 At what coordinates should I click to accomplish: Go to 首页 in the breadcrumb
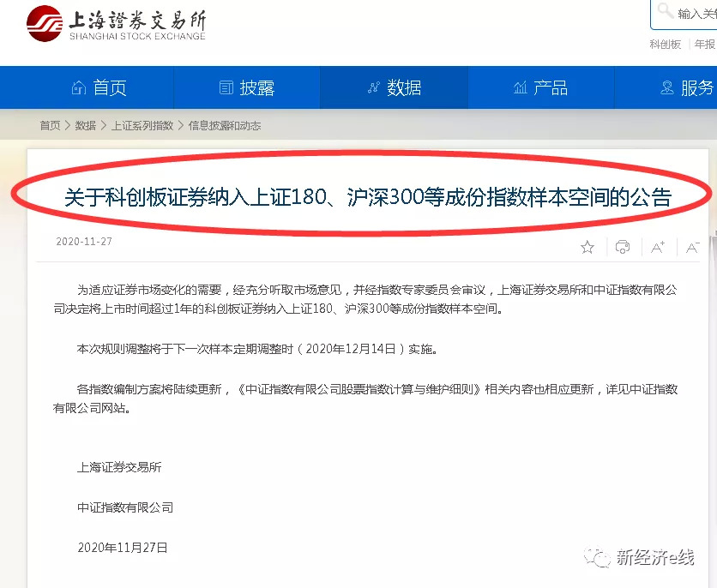tap(50, 125)
